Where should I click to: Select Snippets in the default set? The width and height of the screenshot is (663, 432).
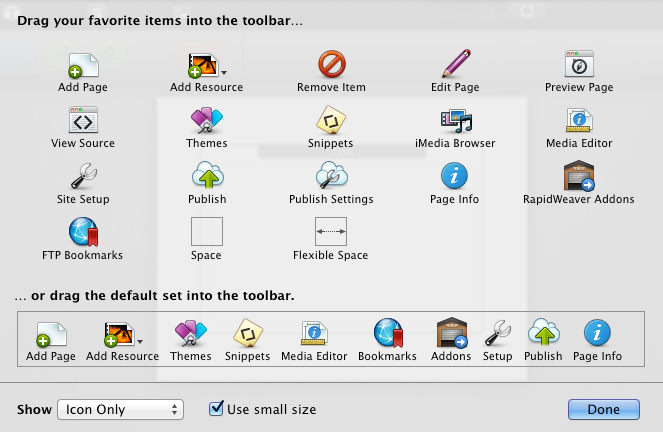click(248, 341)
